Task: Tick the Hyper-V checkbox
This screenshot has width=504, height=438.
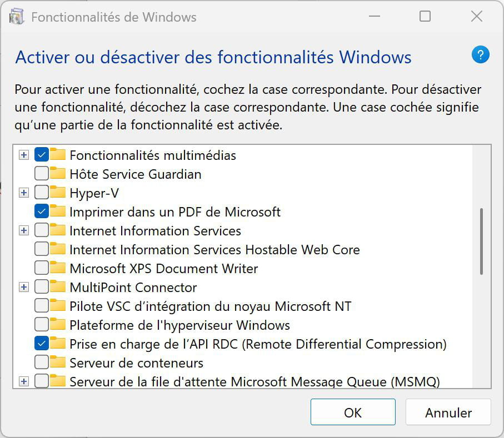Action: [42, 193]
